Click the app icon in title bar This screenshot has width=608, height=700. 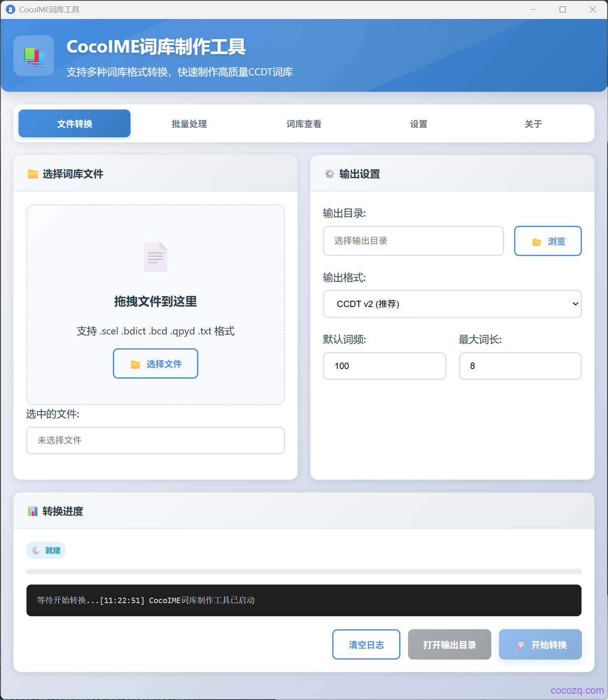click(10, 9)
